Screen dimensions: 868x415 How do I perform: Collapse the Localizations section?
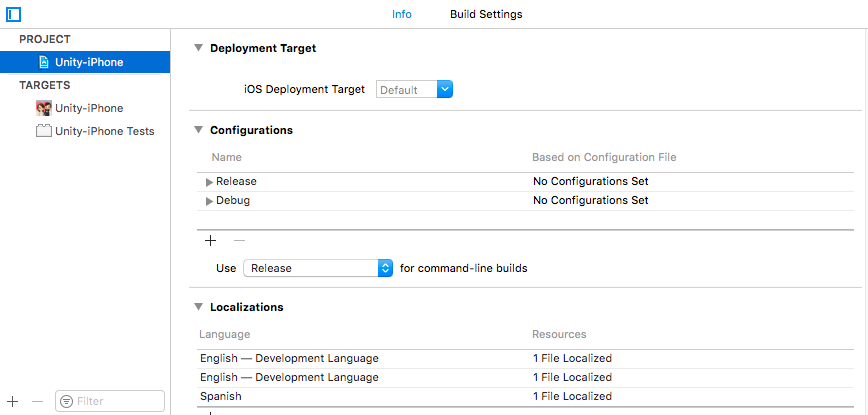198,307
